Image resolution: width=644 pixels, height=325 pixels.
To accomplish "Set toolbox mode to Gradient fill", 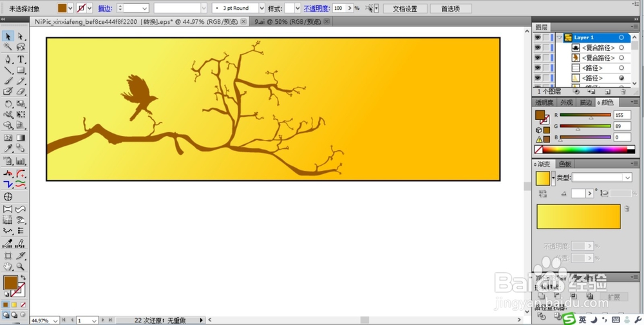I will pyautogui.click(x=14, y=305).
